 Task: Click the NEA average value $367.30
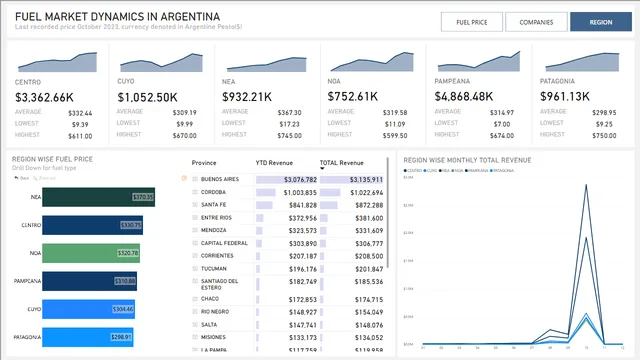(x=289, y=113)
